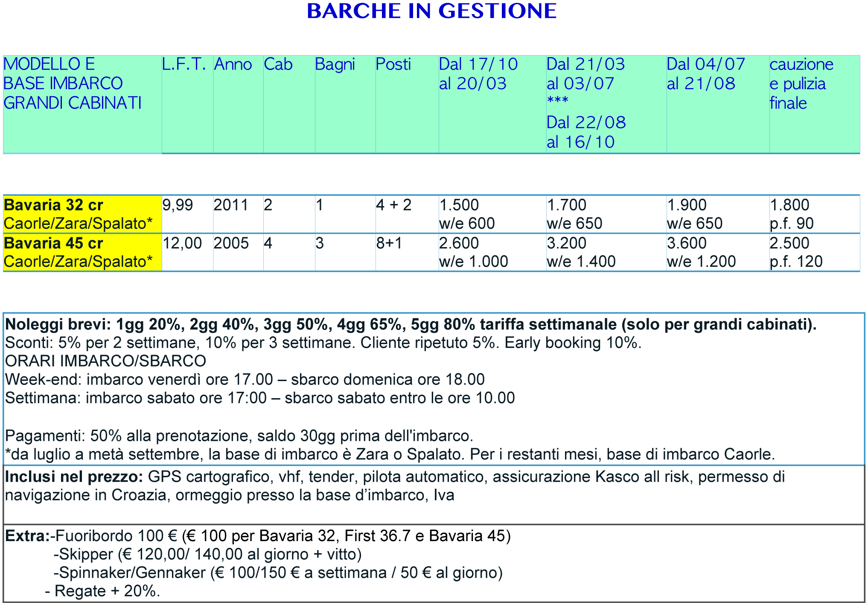Click the '8+1' berths cell

389,243
